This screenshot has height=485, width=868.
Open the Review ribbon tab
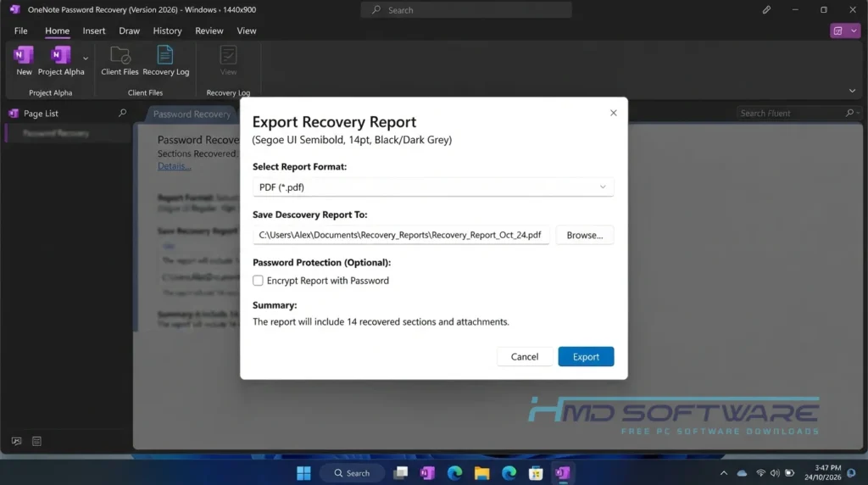point(209,31)
